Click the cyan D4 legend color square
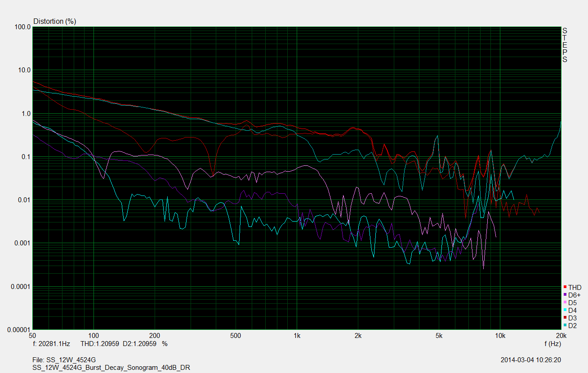Screen dimensions: 588x373 pyautogui.click(x=565, y=310)
